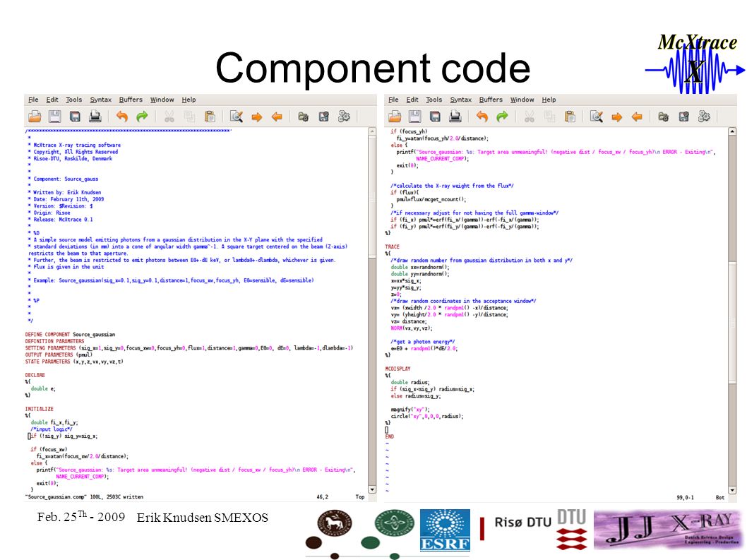This screenshot has width=747, height=560.
Task: Click green Redo arrow in right editor toolbar
Action: pyautogui.click(x=502, y=117)
